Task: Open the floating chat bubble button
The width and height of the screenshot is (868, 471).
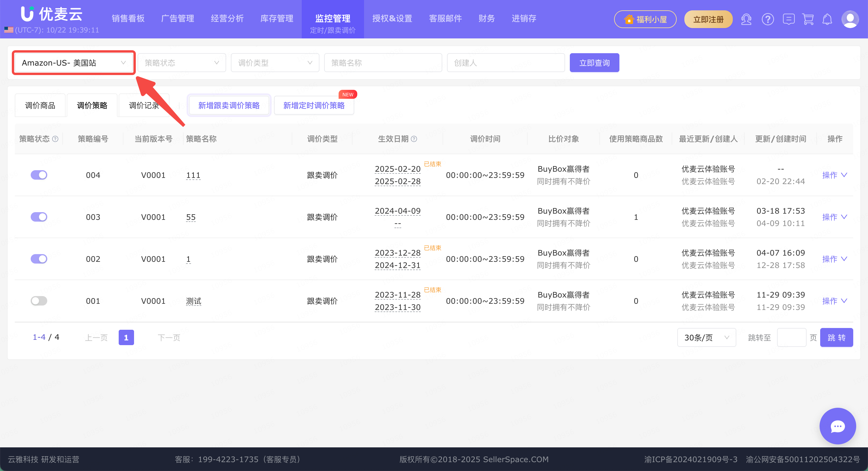Action: [837, 426]
